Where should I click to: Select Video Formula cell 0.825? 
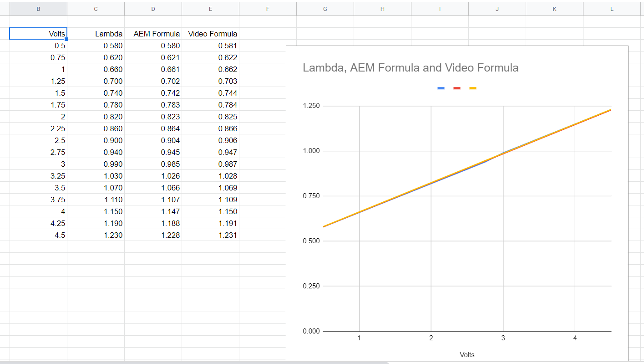(210, 117)
